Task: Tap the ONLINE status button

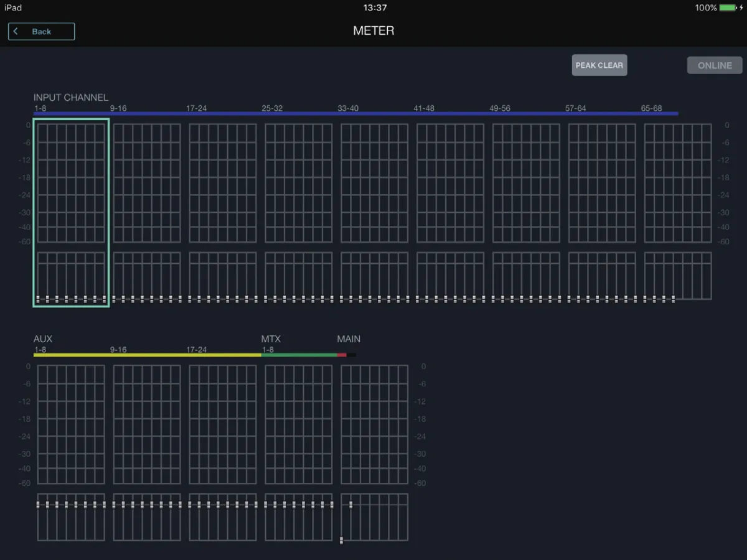Action: click(x=715, y=65)
